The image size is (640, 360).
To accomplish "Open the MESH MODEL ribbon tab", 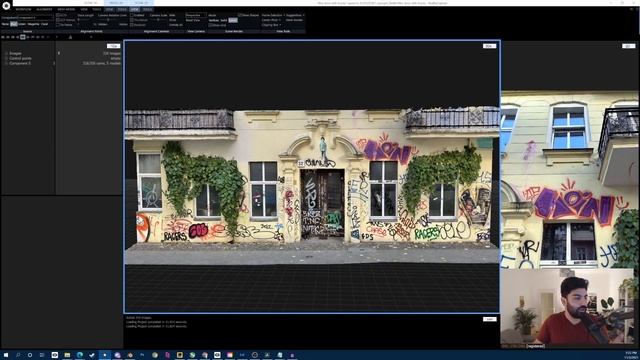I will tap(66, 9).
